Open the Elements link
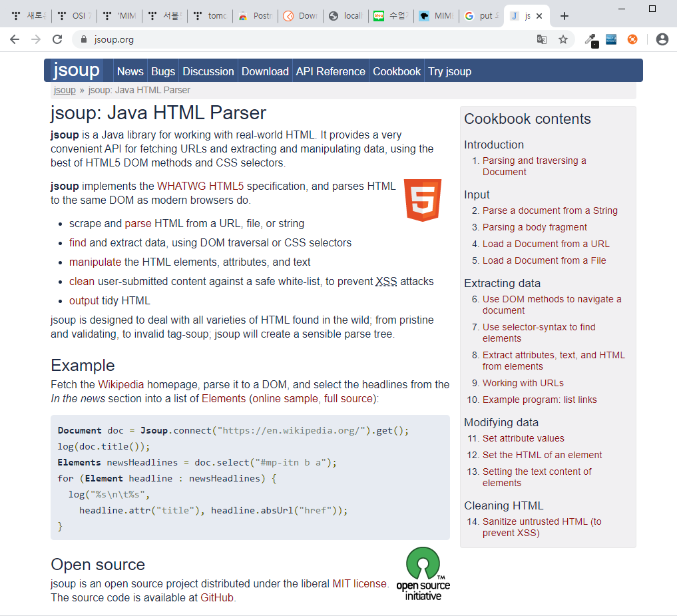The width and height of the screenshot is (677, 616). tap(224, 398)
